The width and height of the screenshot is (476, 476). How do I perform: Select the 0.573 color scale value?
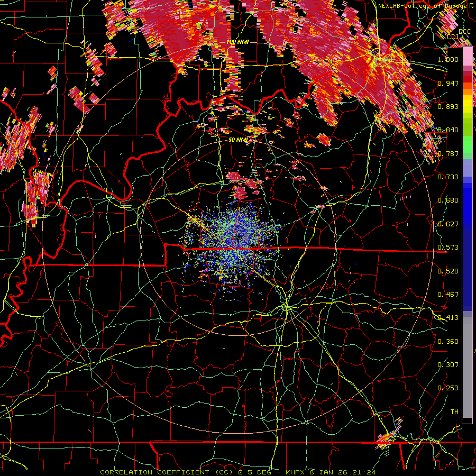point(448,248)
